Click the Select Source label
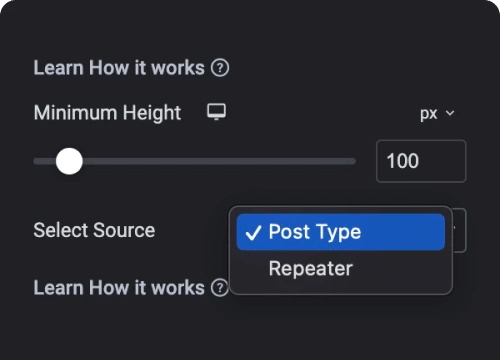Image resolution: width=500 pixels, height=360 pixels. click(x=94, y=230)
